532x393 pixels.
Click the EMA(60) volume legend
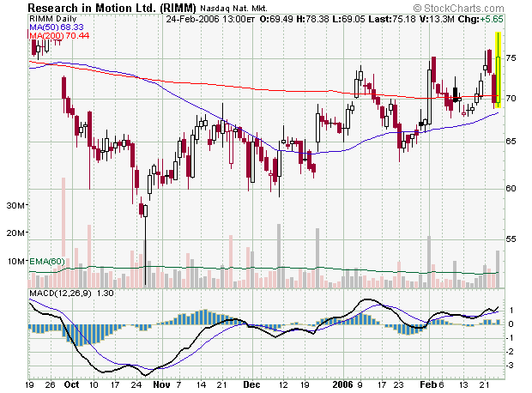click(x=47, y=262)
